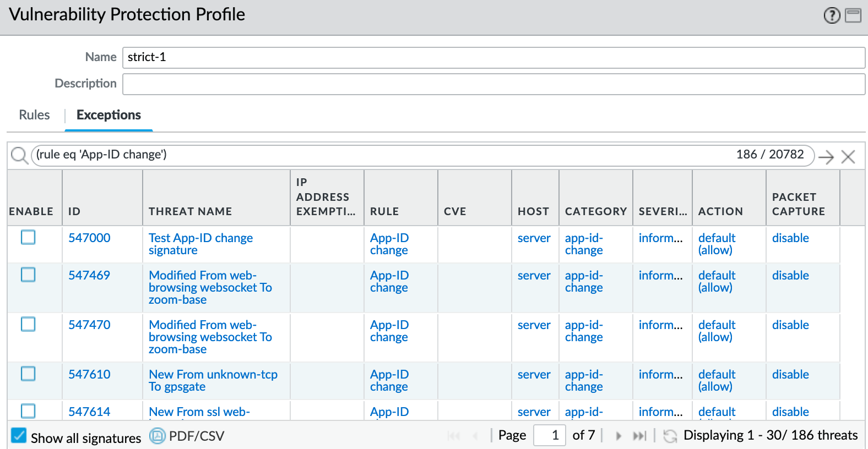This screenshot has width=868, height=449.
Task: Toggle Show all signatures checkbox
Action: point(19,436)
